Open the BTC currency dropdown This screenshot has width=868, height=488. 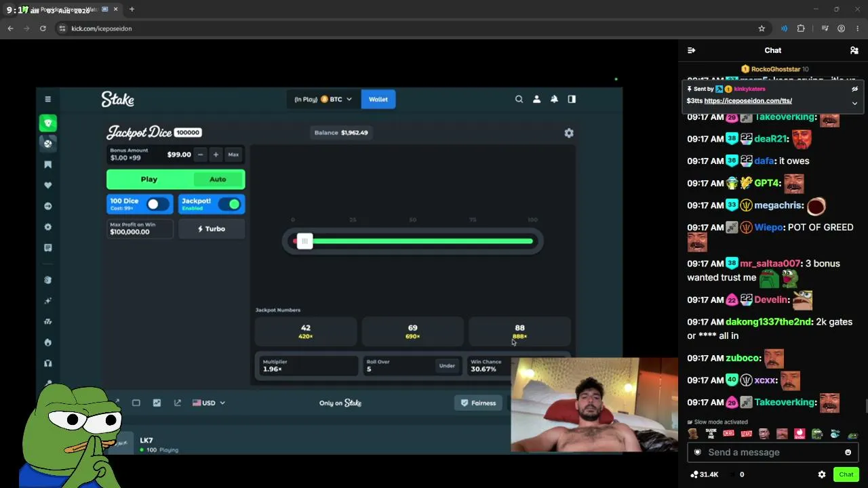[x=323, y=99]
